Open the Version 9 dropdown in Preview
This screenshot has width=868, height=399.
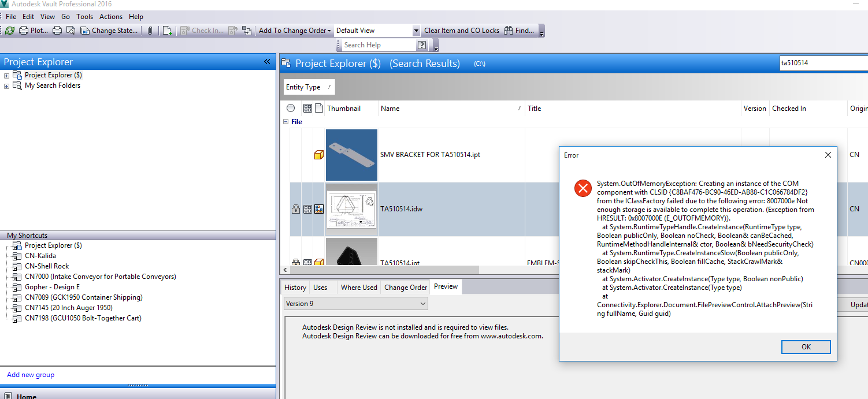click(424, 303)
